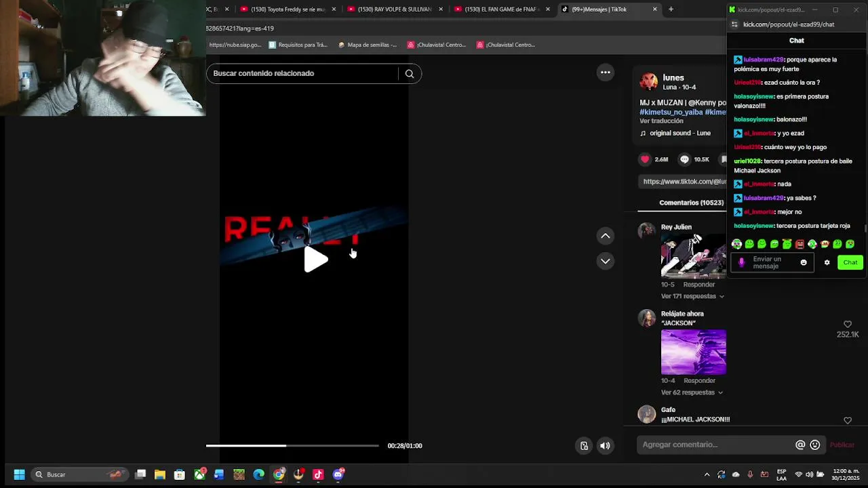This screenshot has height=488, width=868.
Task: Open the three-dots options menu on video
Action: (x=606, y=73)
